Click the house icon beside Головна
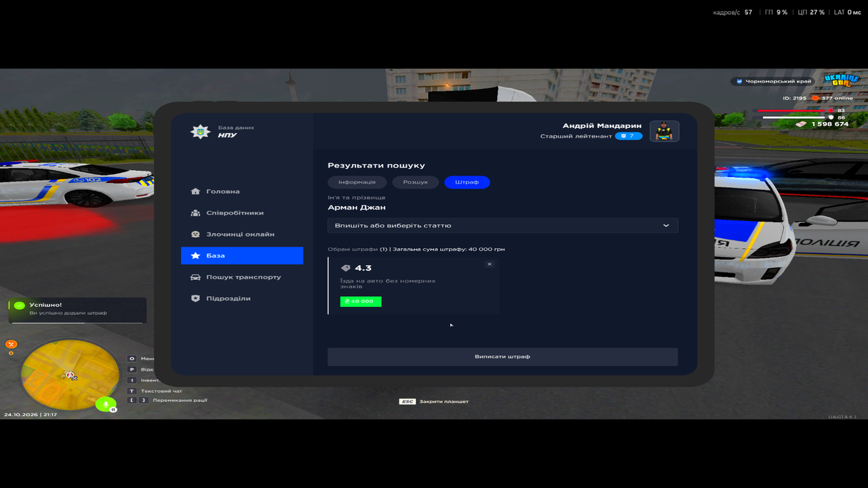The image size is (868, 488). tap(195, 191)
